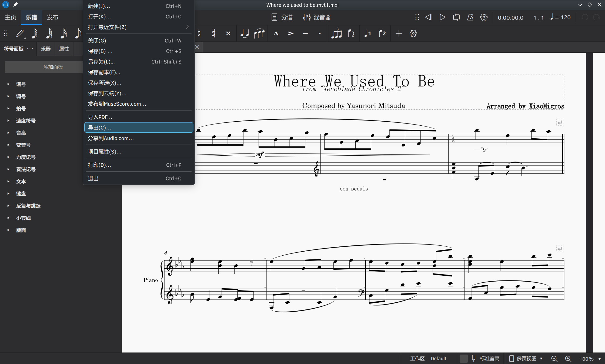
Task: Toggle the metronome icon
Action: (x=470, y=17)
